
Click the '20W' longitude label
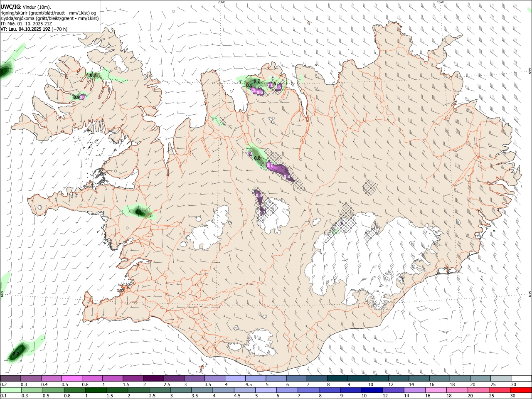(x=221, y=2)
